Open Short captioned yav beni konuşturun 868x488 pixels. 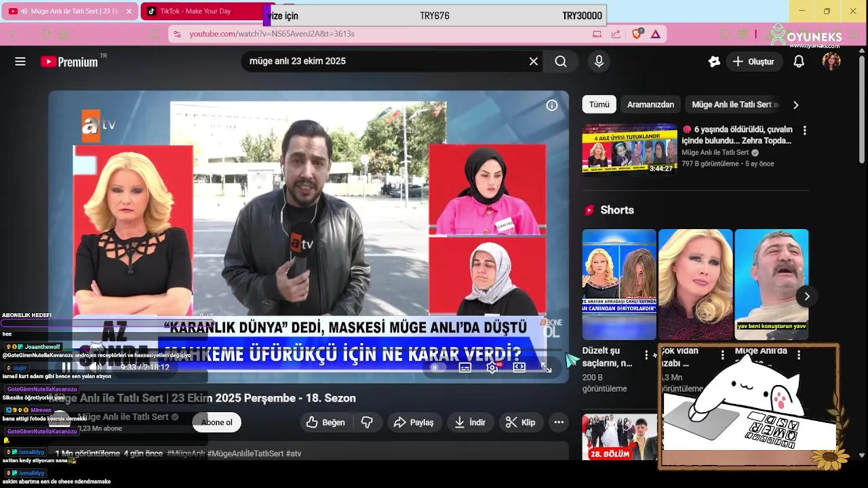[772, 284]
